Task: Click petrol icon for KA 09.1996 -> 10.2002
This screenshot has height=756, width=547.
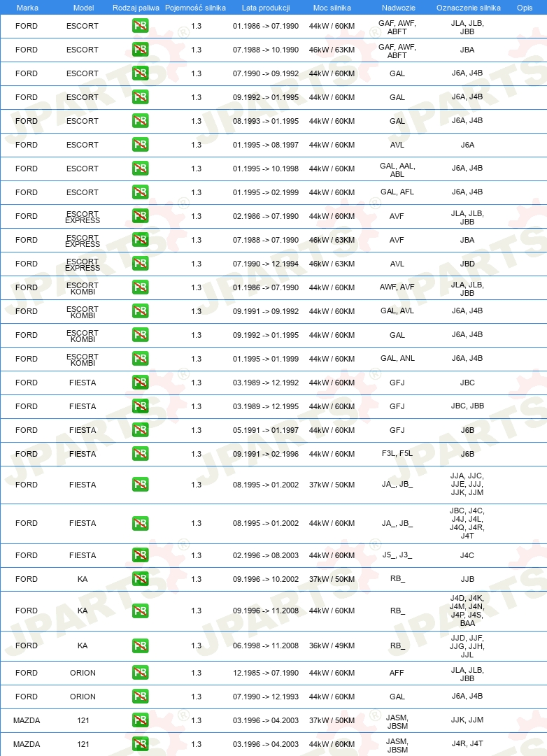Action: [x=141, y=579]
